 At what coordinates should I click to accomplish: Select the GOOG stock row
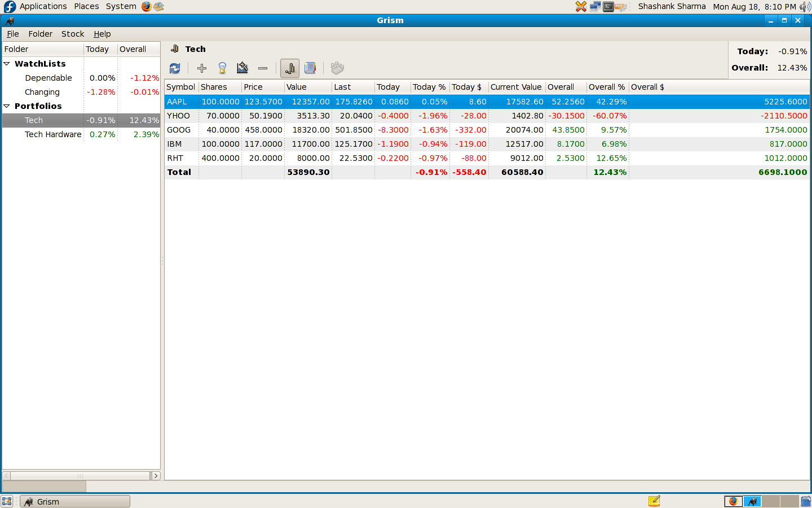487,130
